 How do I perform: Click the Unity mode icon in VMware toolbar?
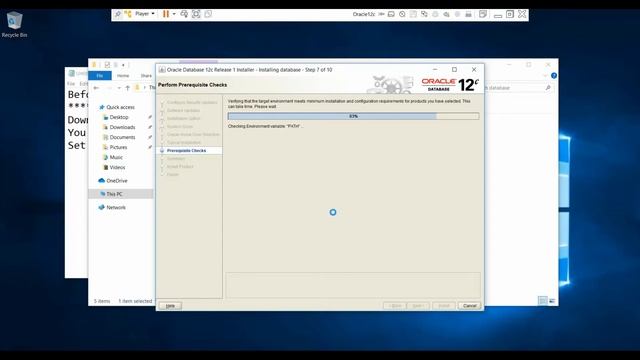pos(208,14)
